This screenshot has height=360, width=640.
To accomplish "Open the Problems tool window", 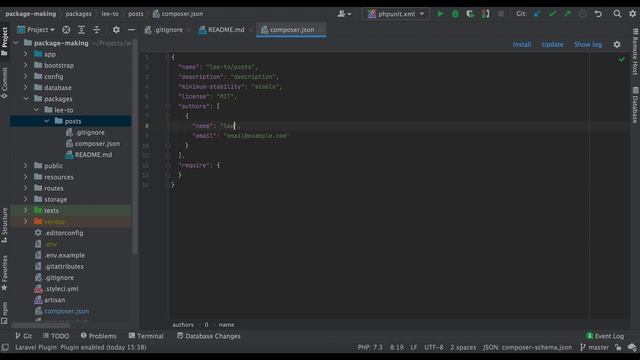I will point(98,336).
